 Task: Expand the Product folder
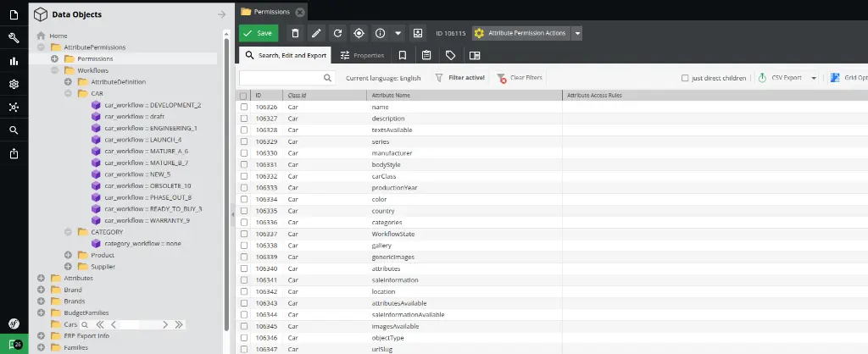pyautogui.click(x=68, y=255)
